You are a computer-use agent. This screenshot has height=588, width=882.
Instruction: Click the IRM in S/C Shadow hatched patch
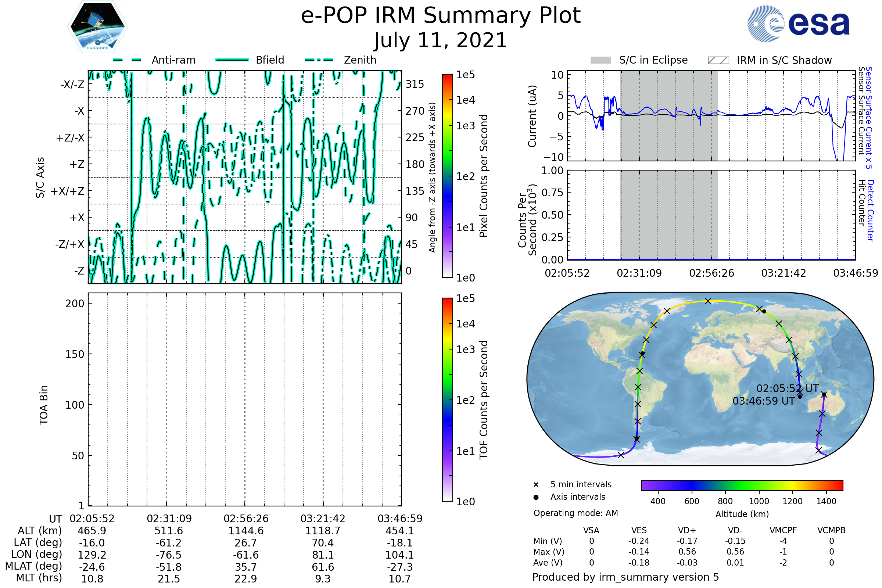point(718,60)
